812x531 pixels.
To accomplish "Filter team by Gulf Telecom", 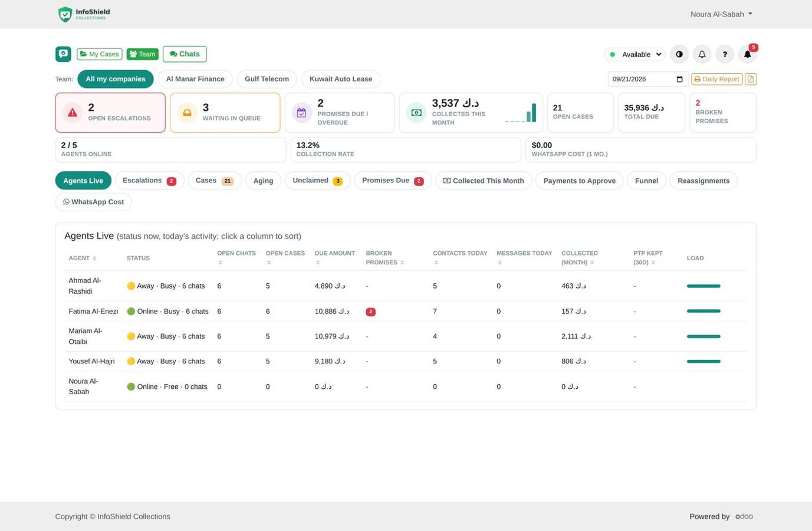I will point(267,79).
